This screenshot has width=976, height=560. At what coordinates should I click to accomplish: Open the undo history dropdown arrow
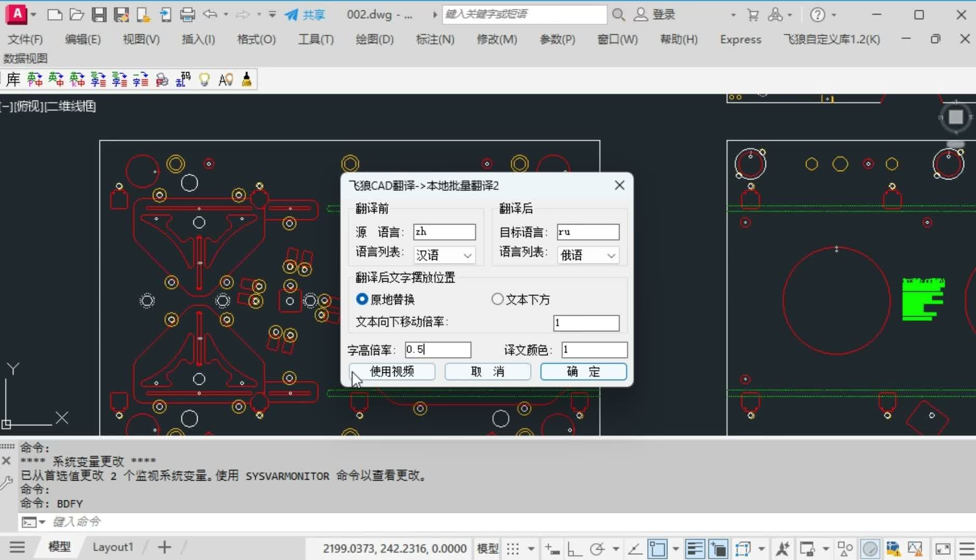[x=226, y=15]
